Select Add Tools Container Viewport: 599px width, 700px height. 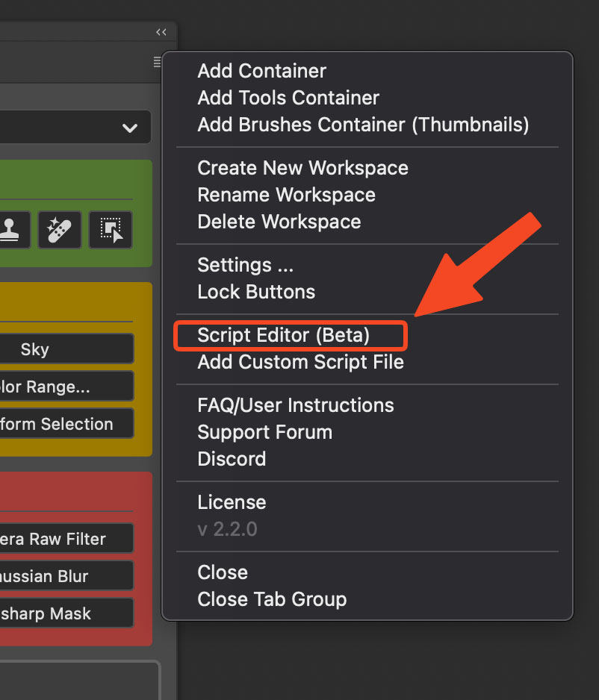click(x=288, y=98)
